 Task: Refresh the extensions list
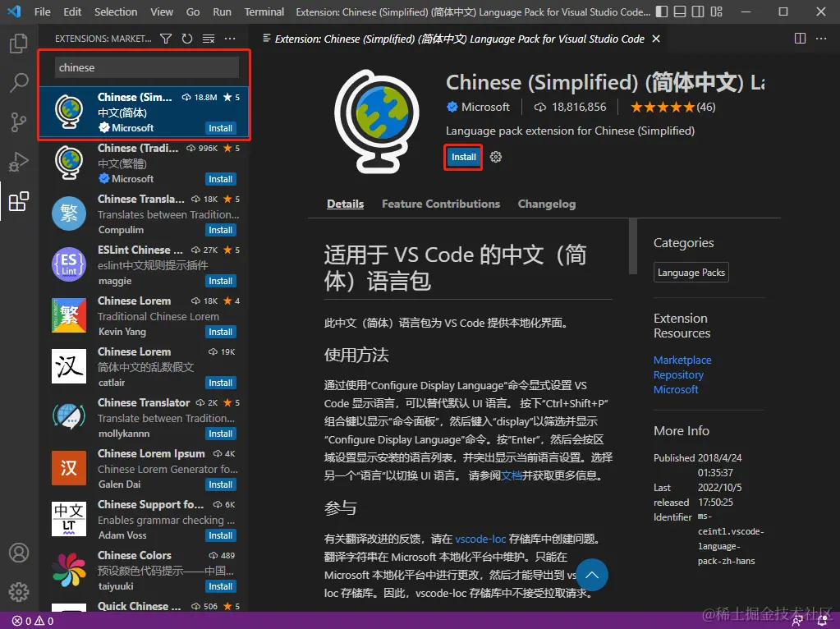coord(187,39)
